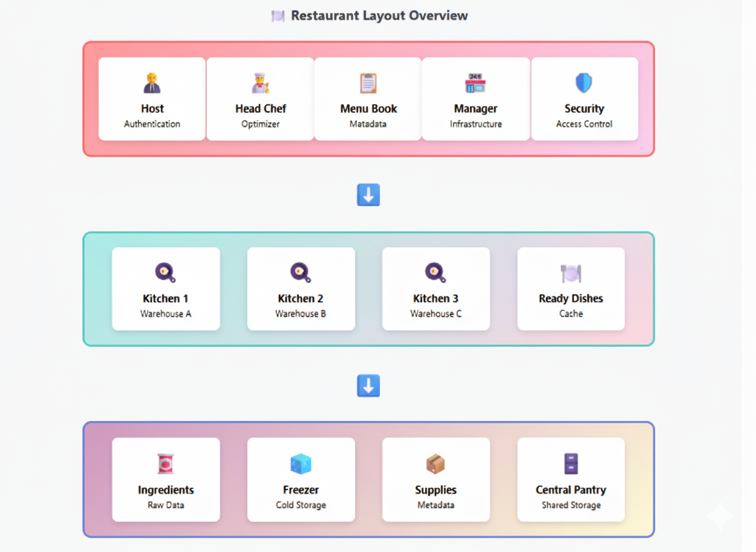Viewport: 756px width, 552px height.
Task: Click the Kitchen 3 frying pan icon
Action: tap(435, 273)
